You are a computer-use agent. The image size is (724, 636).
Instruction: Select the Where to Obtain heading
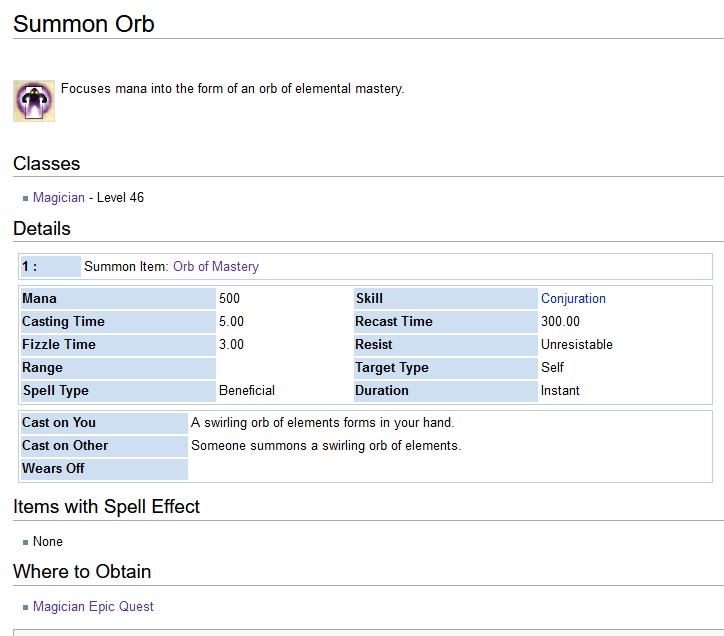(82, 572)
